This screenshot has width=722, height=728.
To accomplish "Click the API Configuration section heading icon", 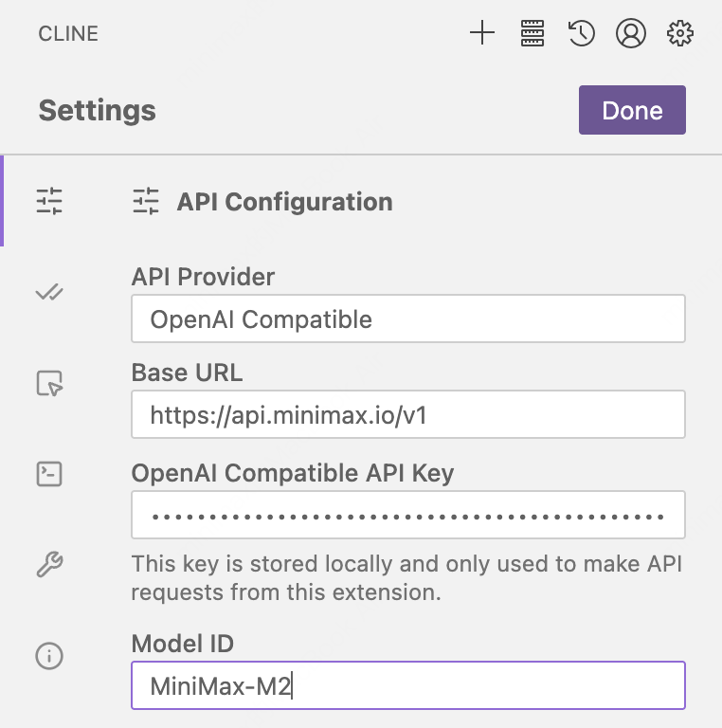I will click(x=146, y=201).
